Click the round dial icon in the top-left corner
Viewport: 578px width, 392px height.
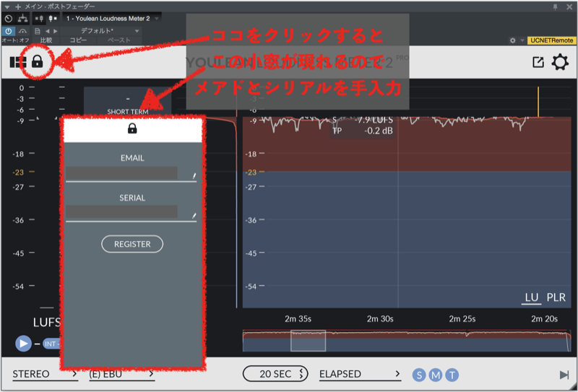(x=9, y=19)
